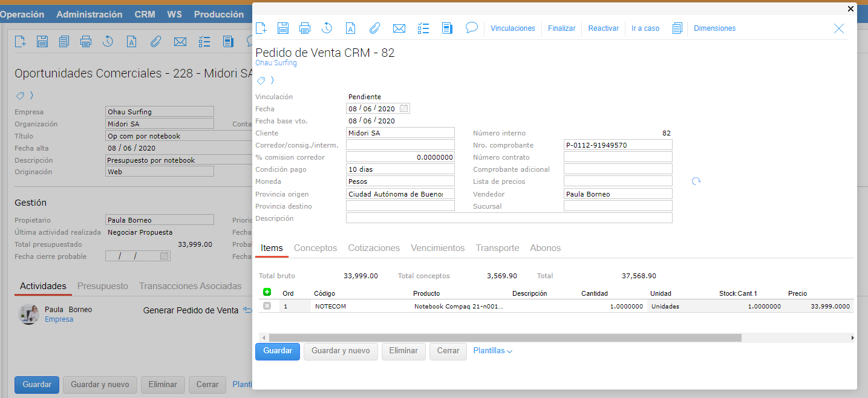This screenshot has width=868, height=398.
Task: Open the comments speech bubble icon
Action: coord(472,28)
